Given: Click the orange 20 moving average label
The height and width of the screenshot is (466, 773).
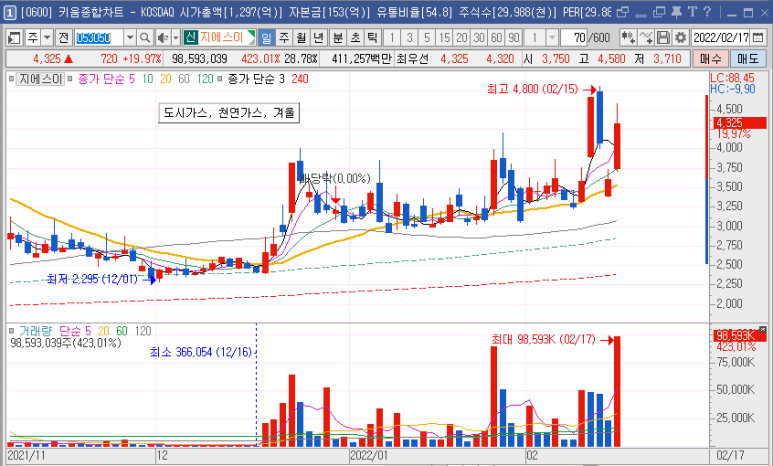Looking at the screenshot, I should click(166, 79).
